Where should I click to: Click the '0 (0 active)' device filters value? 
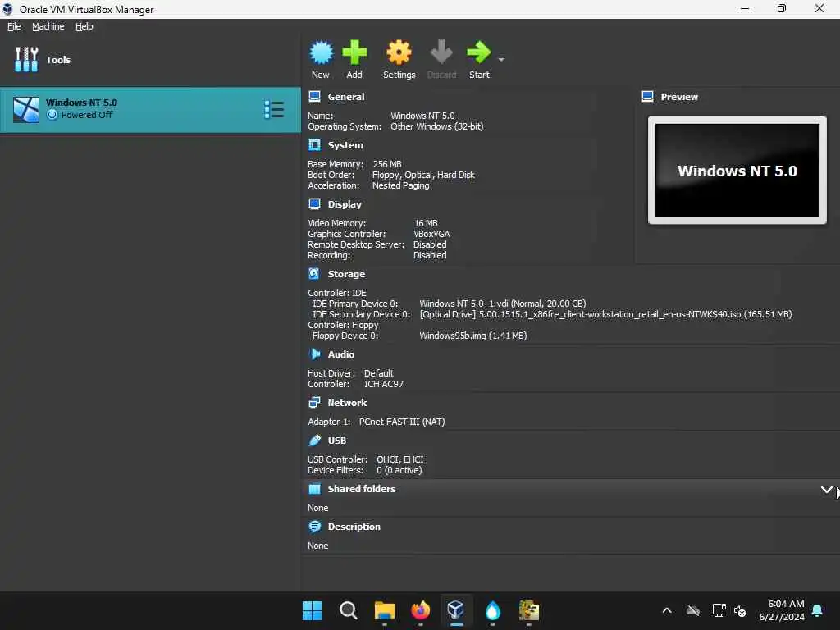(x=399, y=470)
